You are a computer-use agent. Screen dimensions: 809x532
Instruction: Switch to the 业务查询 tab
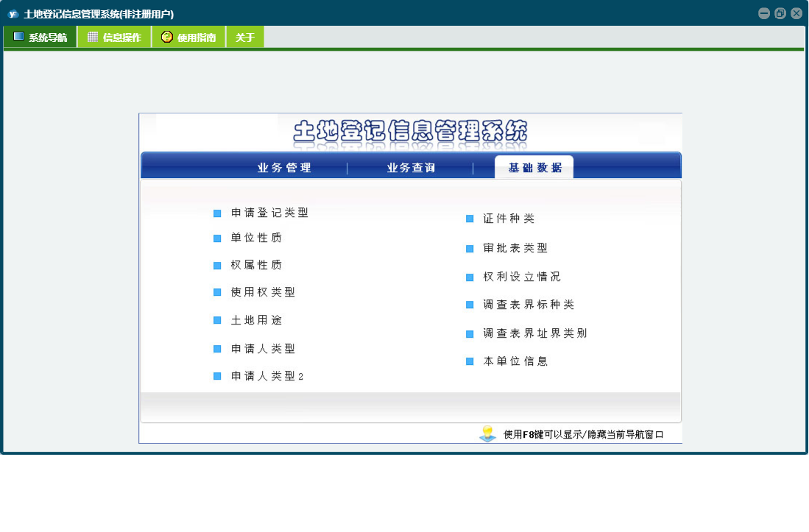pyautogui.click(x=411, y=168)
